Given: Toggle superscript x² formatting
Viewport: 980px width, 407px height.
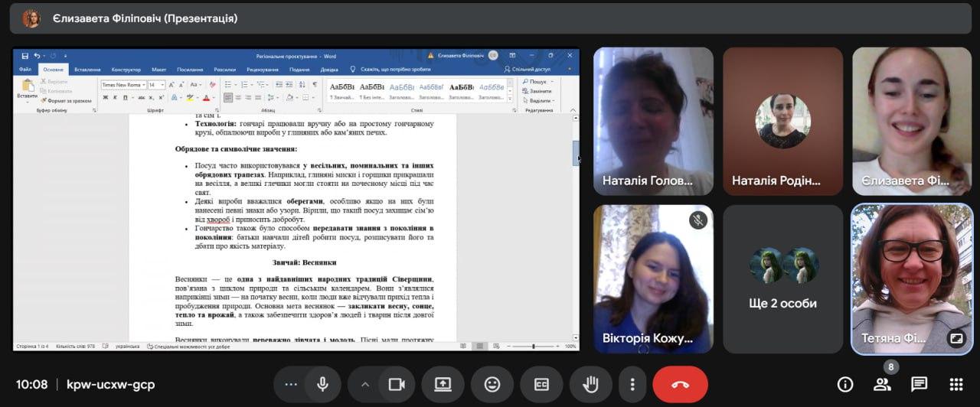Looking at the screenshot, I should [162, 98].
